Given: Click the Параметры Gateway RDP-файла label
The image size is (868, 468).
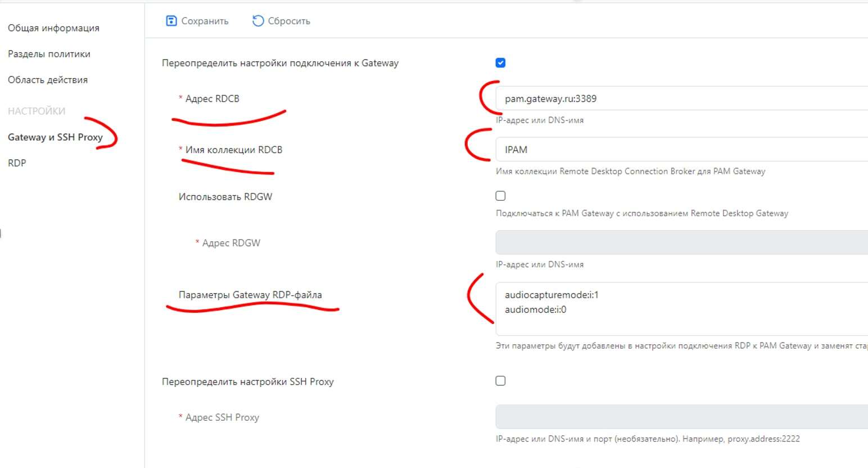Looking at the screenshot, I should click(250, 295).
